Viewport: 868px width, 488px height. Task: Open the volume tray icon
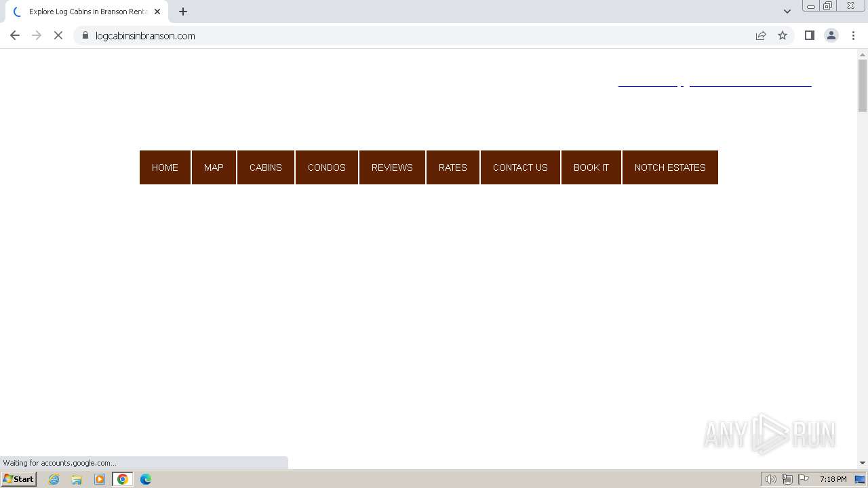(771, 479)
